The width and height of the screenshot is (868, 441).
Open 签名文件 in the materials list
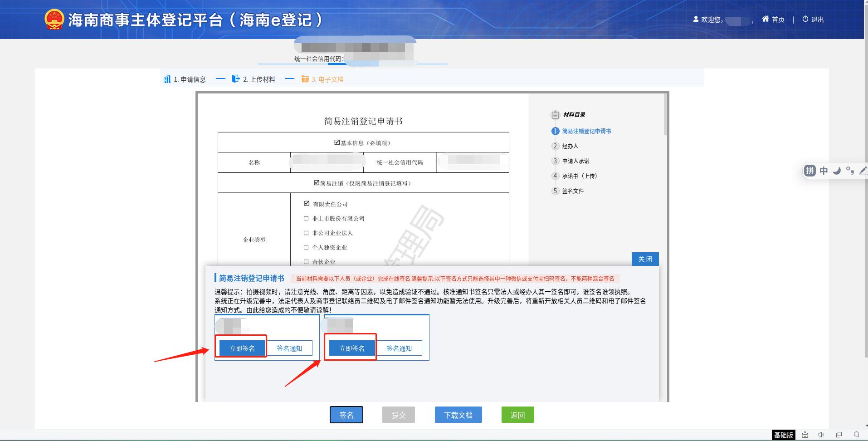pos(573,191)
